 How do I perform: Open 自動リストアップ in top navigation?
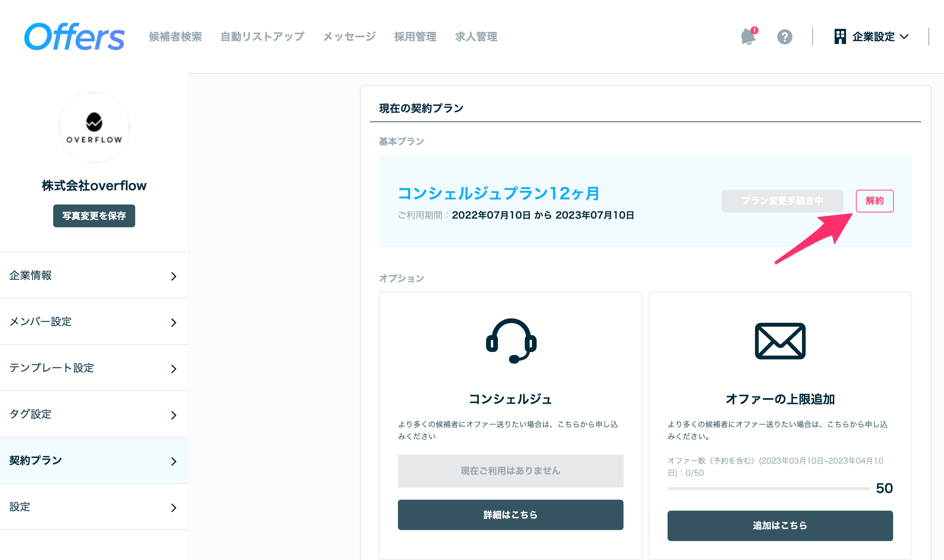coord(262,37)
